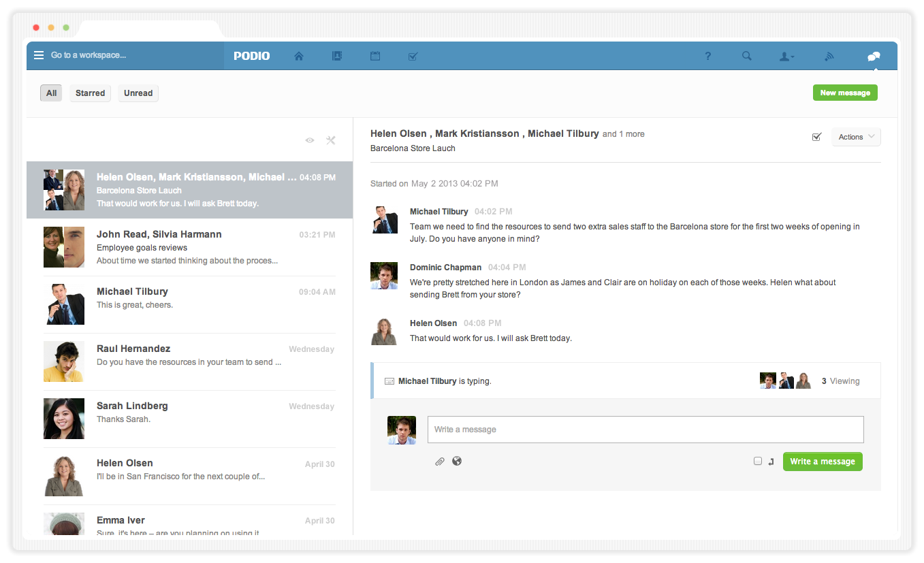
Task: Open the Sarah Lindberg conversation
Action: click(189, 419)
